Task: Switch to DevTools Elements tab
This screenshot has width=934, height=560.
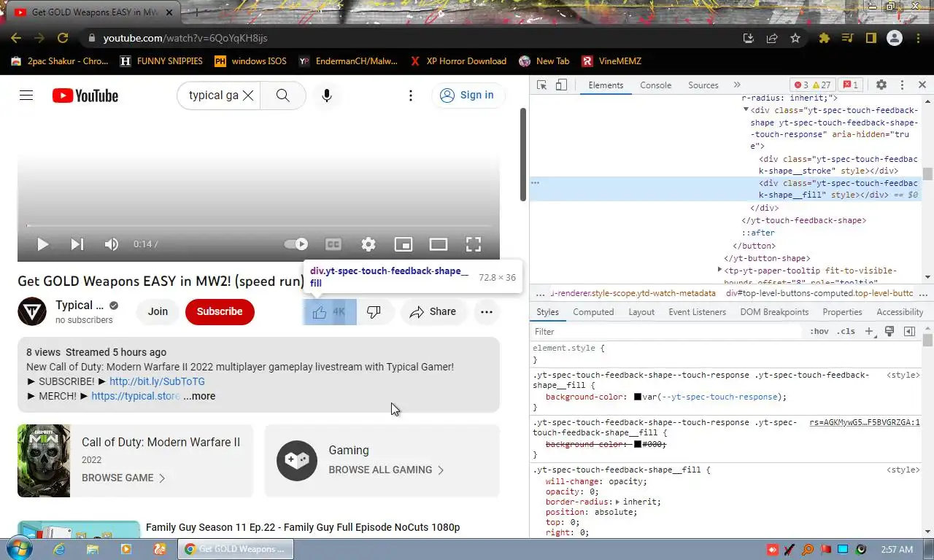Action: [606, 85]
